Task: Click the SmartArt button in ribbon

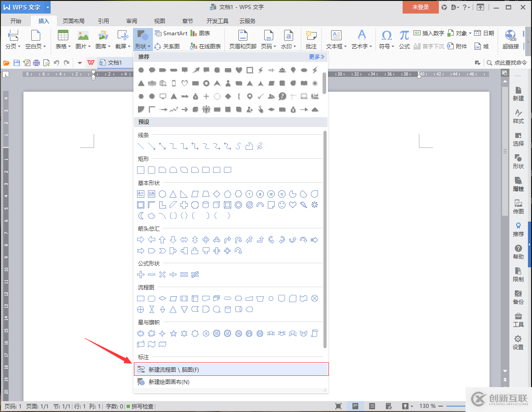Action: click(x=171, y=33)
